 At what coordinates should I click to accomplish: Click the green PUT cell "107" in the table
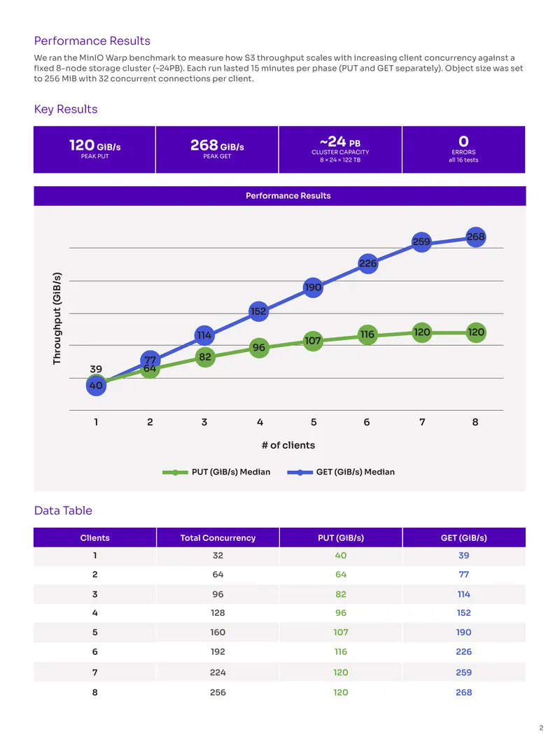tap(341, 633)
